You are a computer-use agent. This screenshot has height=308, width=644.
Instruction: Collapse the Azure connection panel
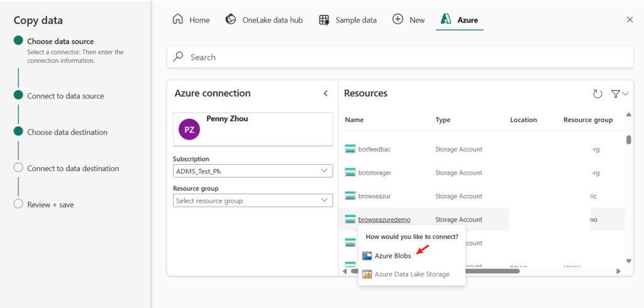pos(326,94)
